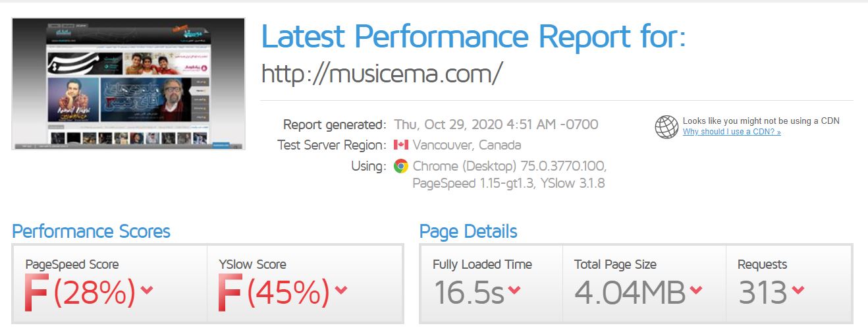Open the musicema site screenshot thumbnail
The height and width of the screenshot is (336, 868).
pos(128,83)
